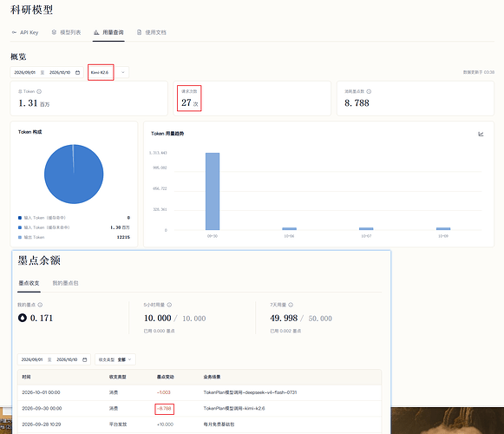
Task: Set overview start date field 2026/09/01
Action: pos(25,72)
